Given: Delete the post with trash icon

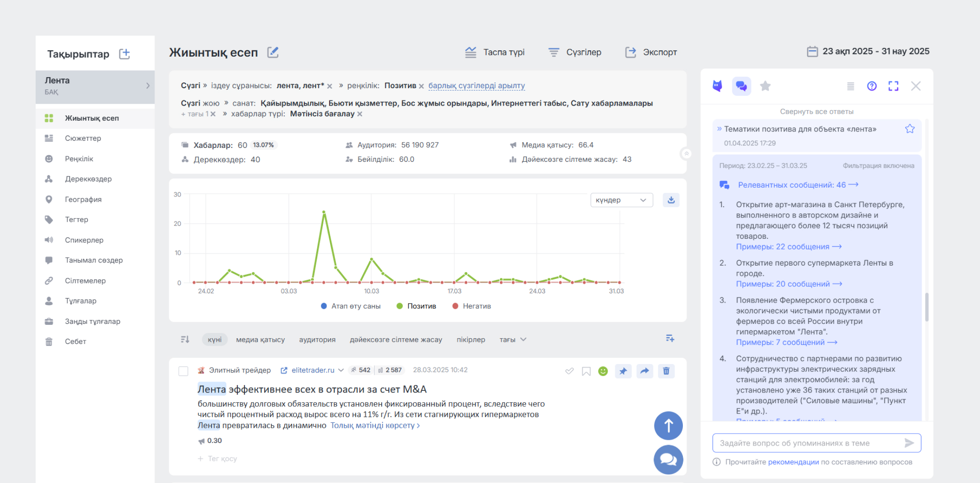Looking at the screenshot, I should pos(666,371).
